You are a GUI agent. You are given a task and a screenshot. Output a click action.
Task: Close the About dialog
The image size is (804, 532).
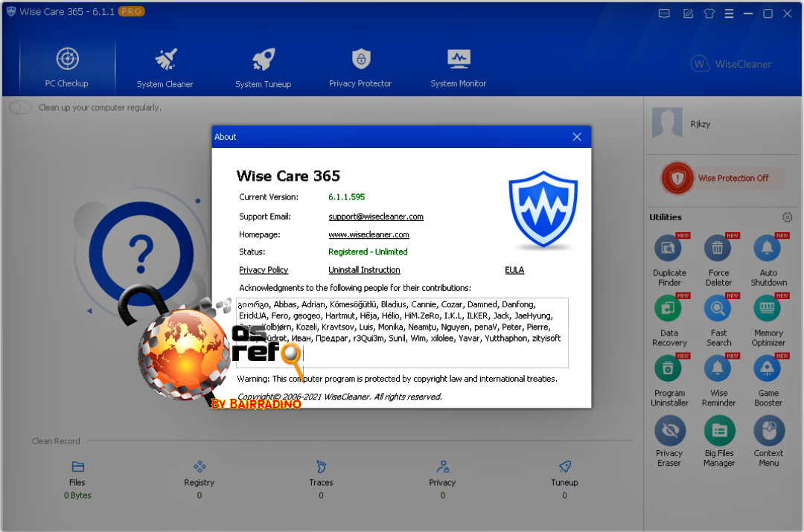coord(577,137)
